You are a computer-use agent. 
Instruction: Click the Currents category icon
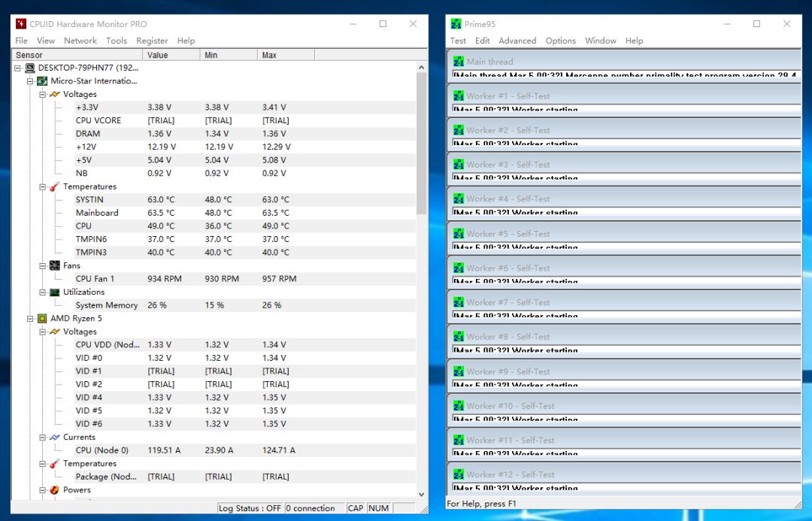tap(54, 437)
